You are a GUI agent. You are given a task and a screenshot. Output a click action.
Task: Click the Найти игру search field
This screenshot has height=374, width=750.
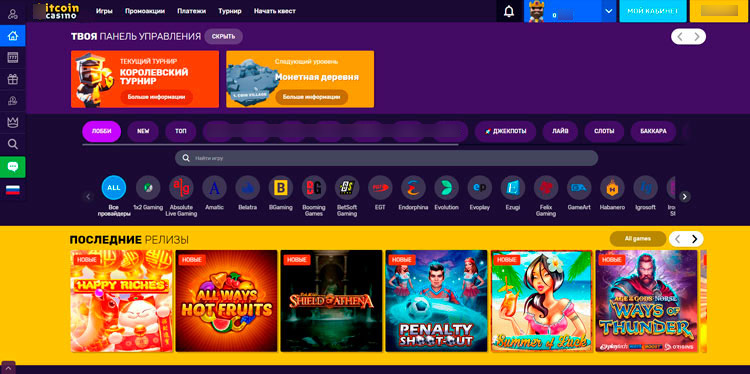386,158
